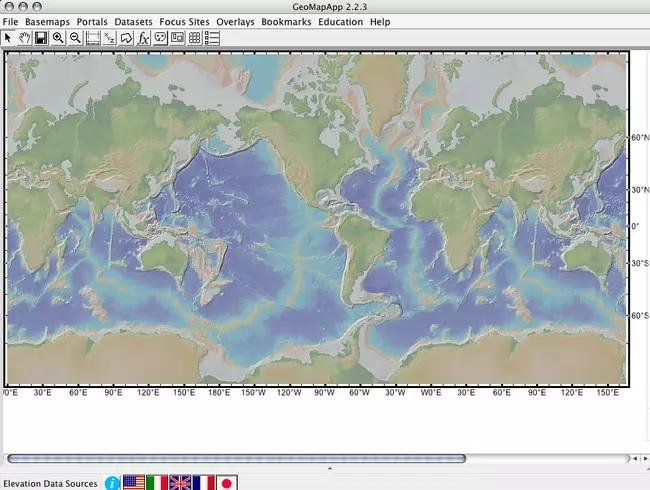
Task: Click the 30°S latitude label
Action: (640, 263)
